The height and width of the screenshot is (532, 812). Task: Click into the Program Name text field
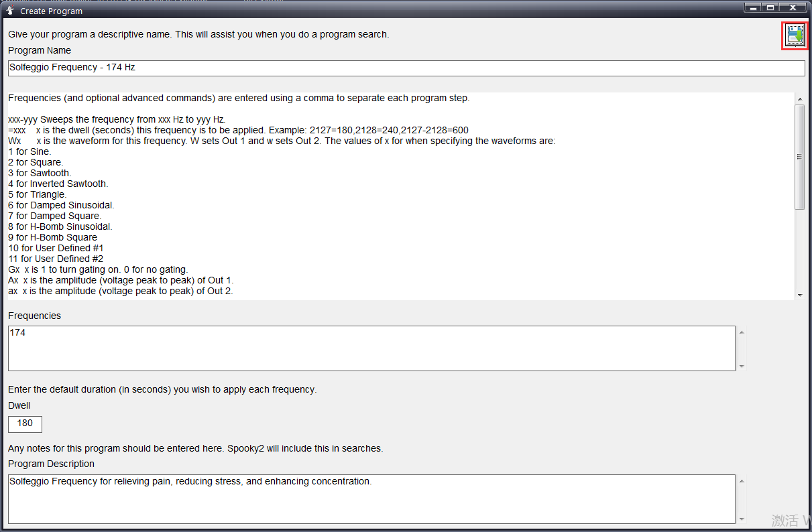[x=406, y=68]
